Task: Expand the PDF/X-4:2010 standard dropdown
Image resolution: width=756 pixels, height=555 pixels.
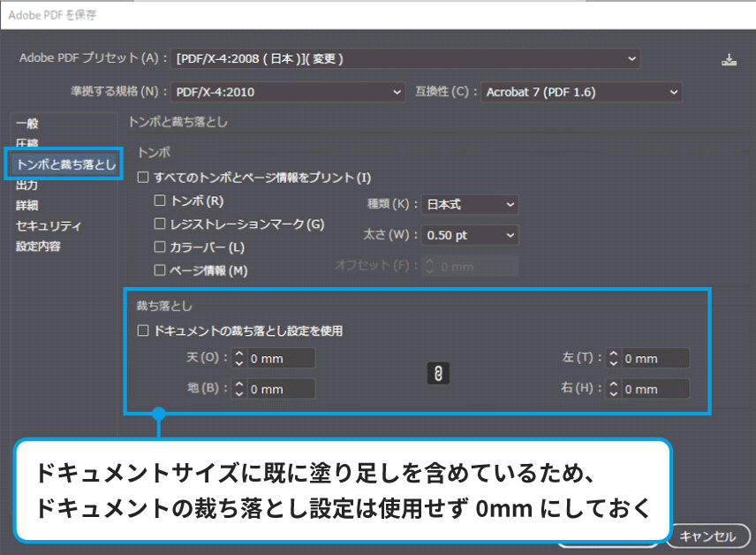Action: [288, 92]
